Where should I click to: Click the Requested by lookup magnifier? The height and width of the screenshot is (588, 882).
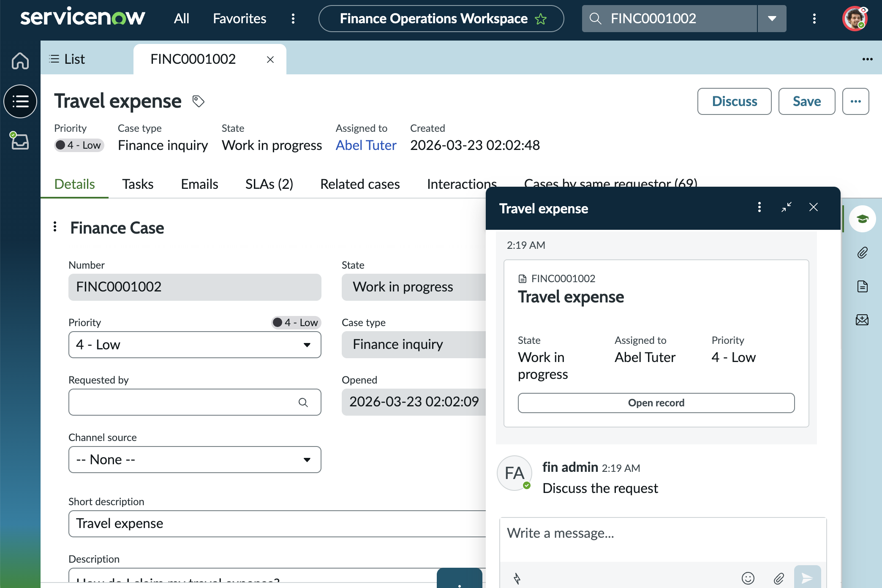tap(303, 403)
